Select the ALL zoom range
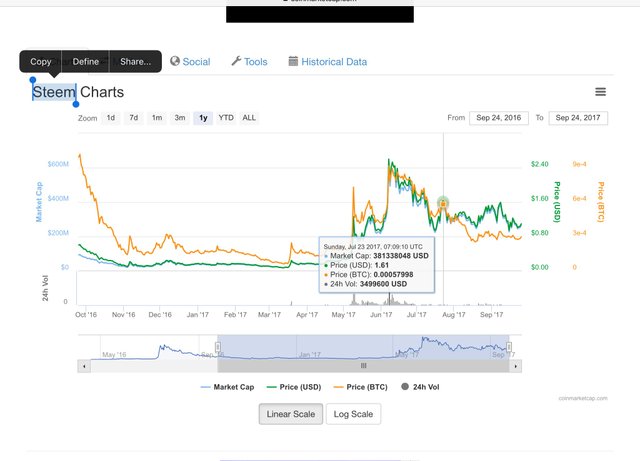This screenshot has width=640, height=461. [249, 118]
